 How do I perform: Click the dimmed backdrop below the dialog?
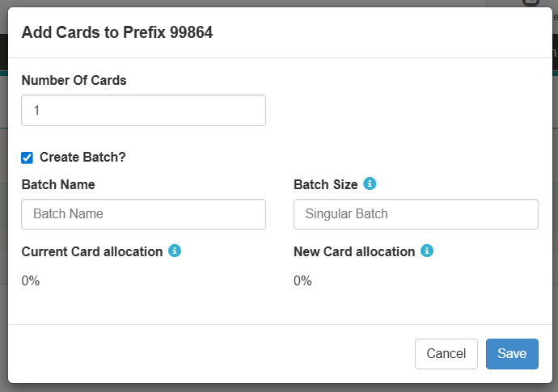pyautogui.click(x=279, y=388)
